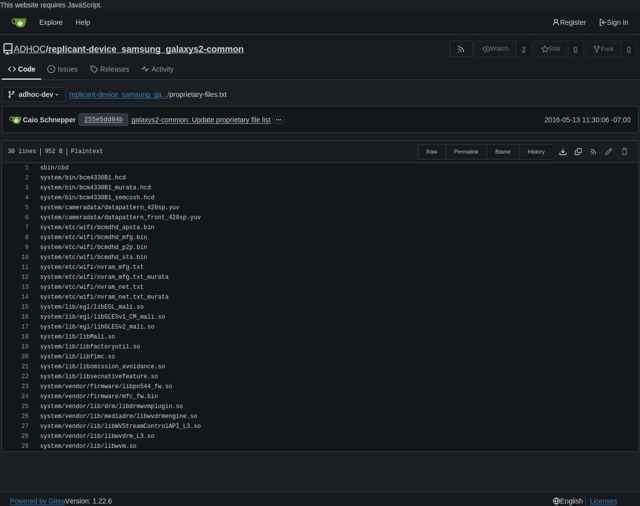This screenshot has height=506, width=640.
Task: Copy file content using the copy icon
Action: tap(578, 152)
